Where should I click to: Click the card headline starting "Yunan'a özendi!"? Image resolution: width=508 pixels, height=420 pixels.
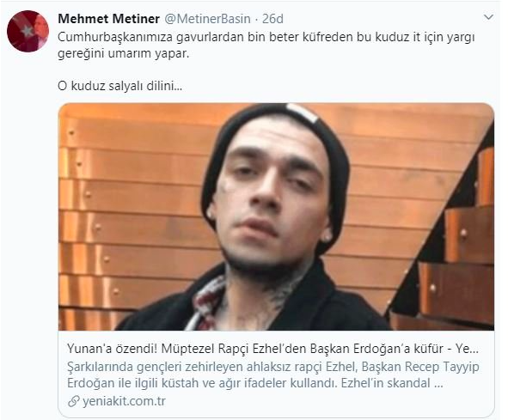coord(272,349)
